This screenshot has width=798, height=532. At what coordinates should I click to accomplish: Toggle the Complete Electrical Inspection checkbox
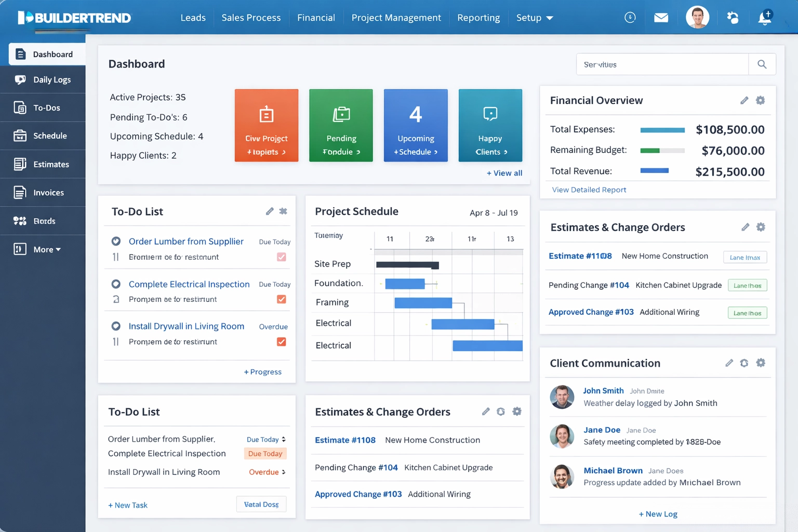(x=281, y=299)
